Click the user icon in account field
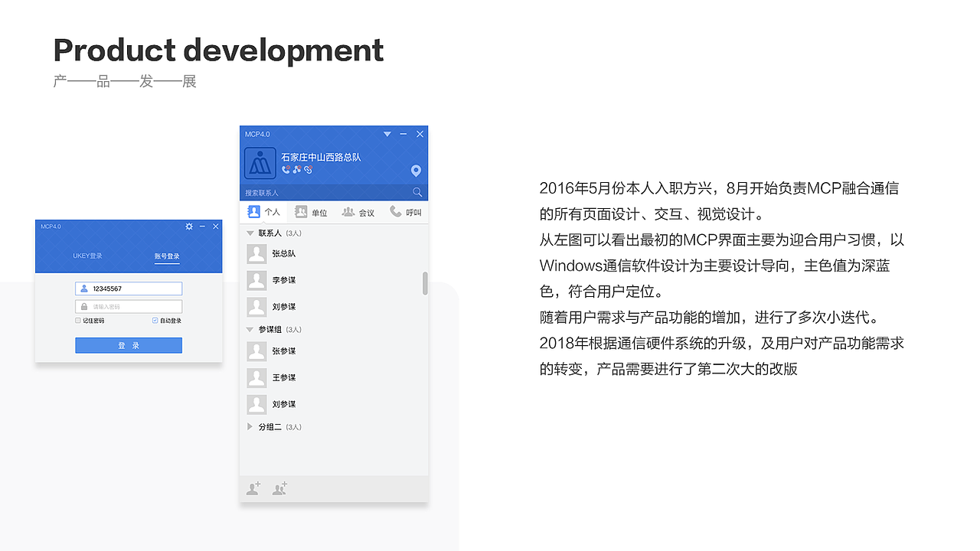 (x=84, y=289)
